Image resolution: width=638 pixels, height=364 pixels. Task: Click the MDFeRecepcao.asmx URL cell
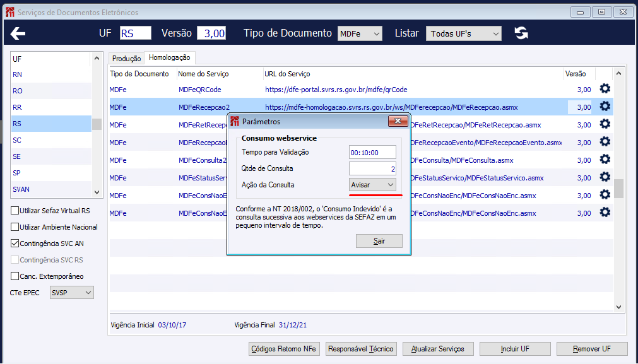click(x=391, y=107)
